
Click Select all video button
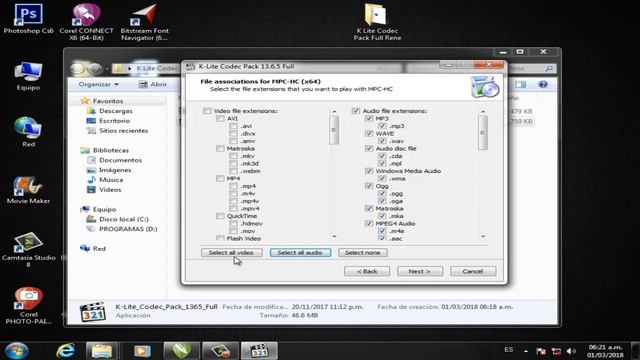[x=231, y=253]
